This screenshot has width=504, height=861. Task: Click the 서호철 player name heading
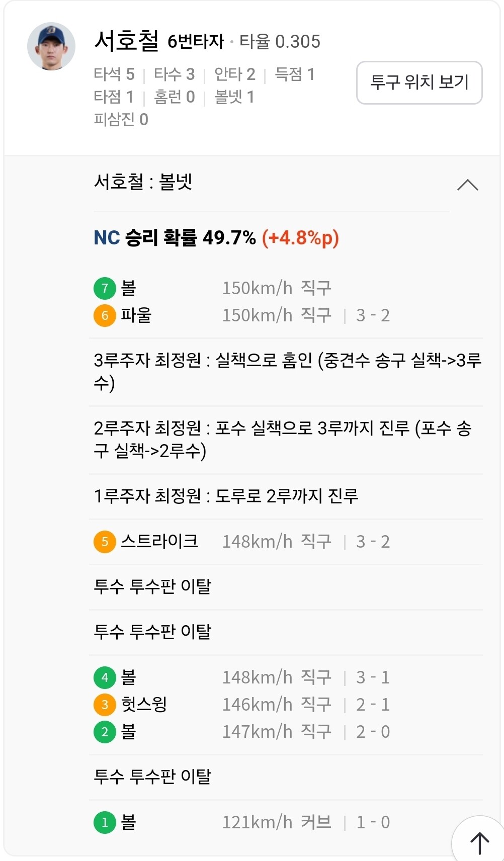pyautogui.click(x=126, y=41)
